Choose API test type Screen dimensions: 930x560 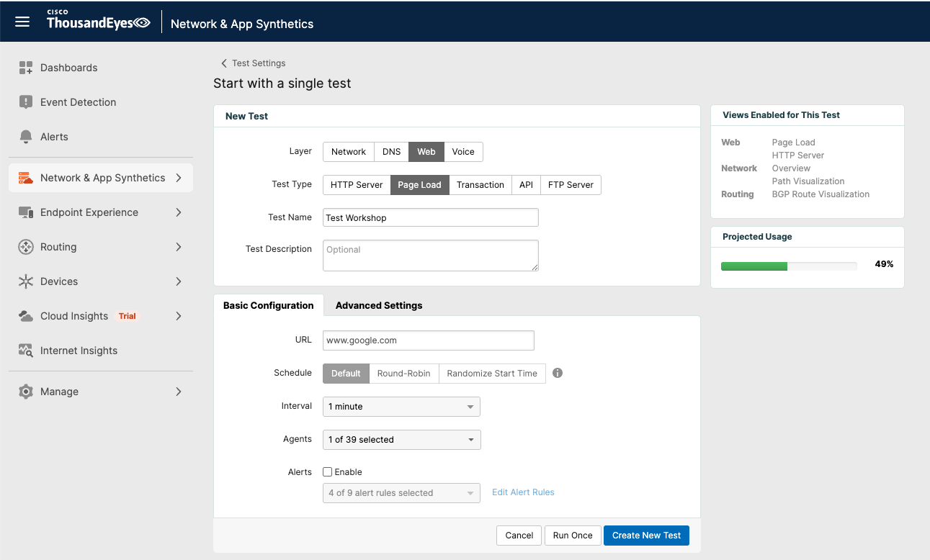[x=527, y=185]
